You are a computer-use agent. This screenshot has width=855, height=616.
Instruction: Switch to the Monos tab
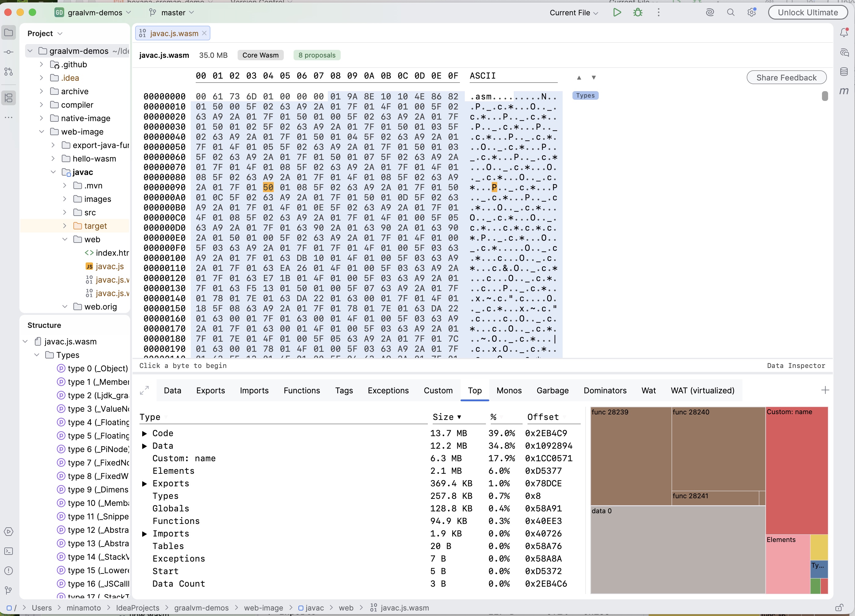tap(509, 390)
